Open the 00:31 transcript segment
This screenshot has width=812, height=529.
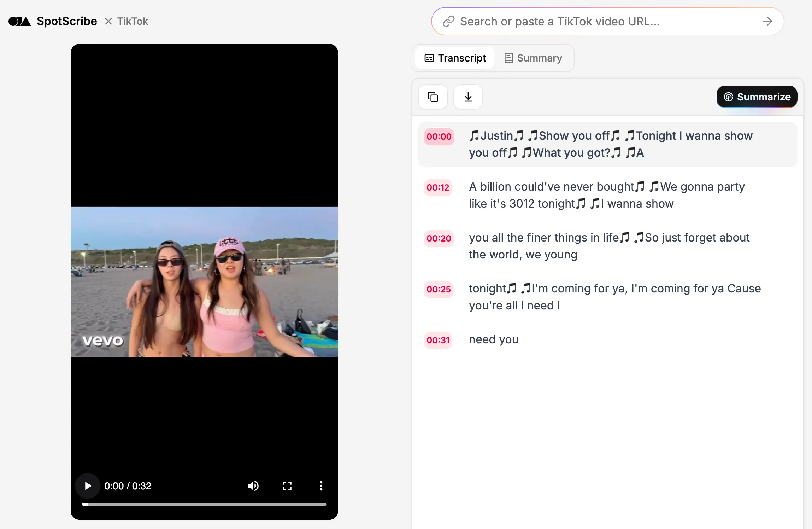(x=438, y=340)
